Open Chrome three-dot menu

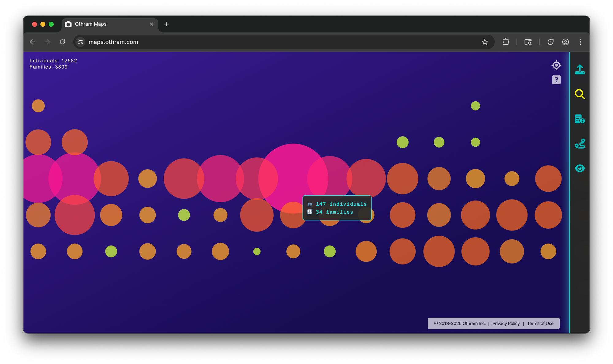[580, 42]
